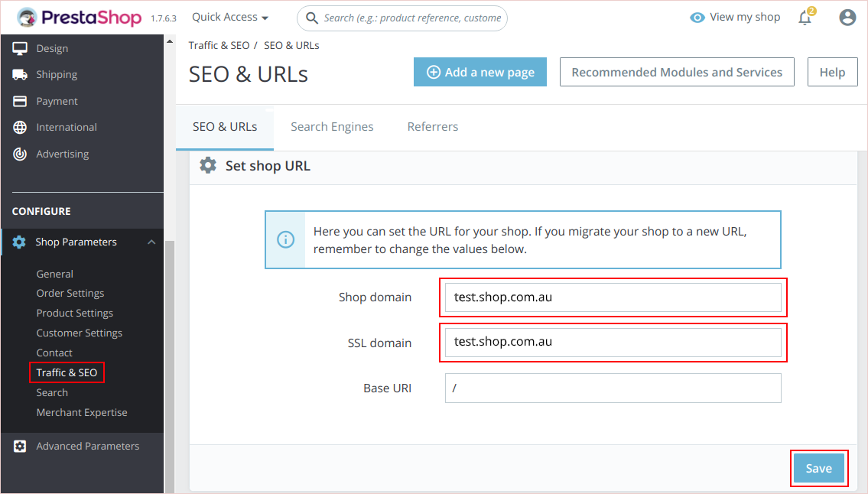Click the Shop Parameters gear icon
The width and height of the screenshot is (868, 494).
[19, 242]
